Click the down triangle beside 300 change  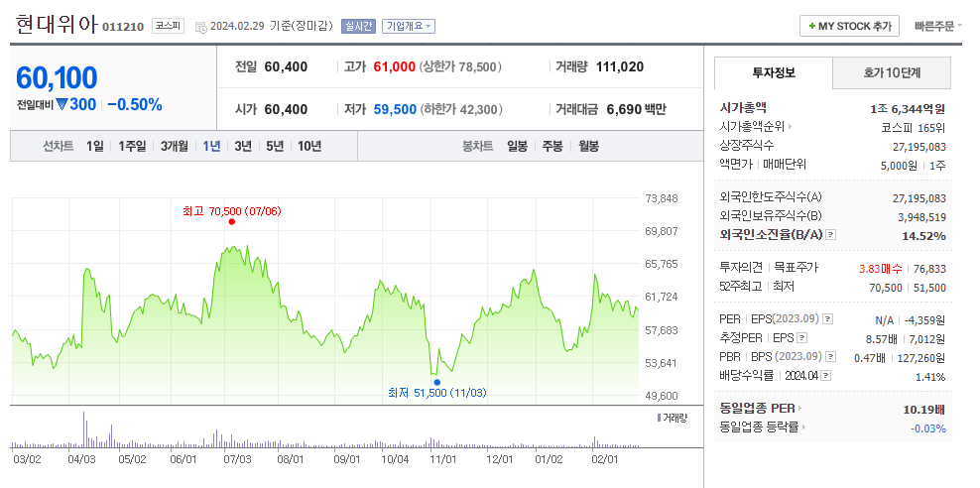61,105
